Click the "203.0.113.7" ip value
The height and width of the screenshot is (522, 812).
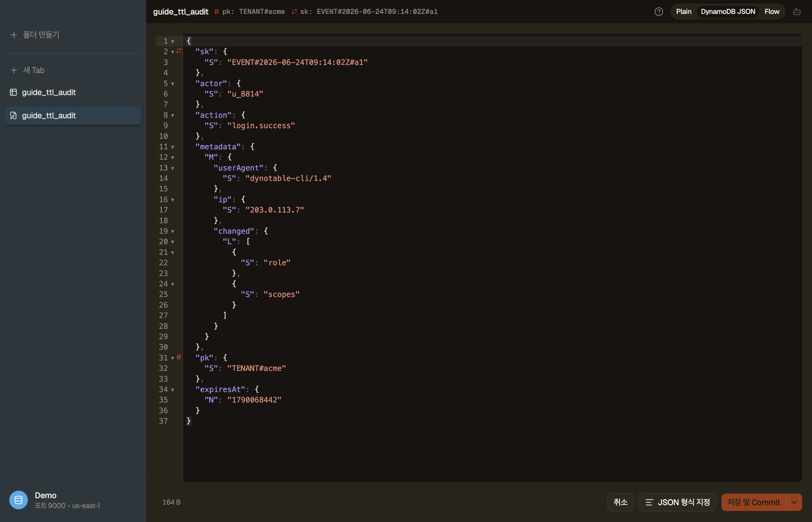[275, 210]
